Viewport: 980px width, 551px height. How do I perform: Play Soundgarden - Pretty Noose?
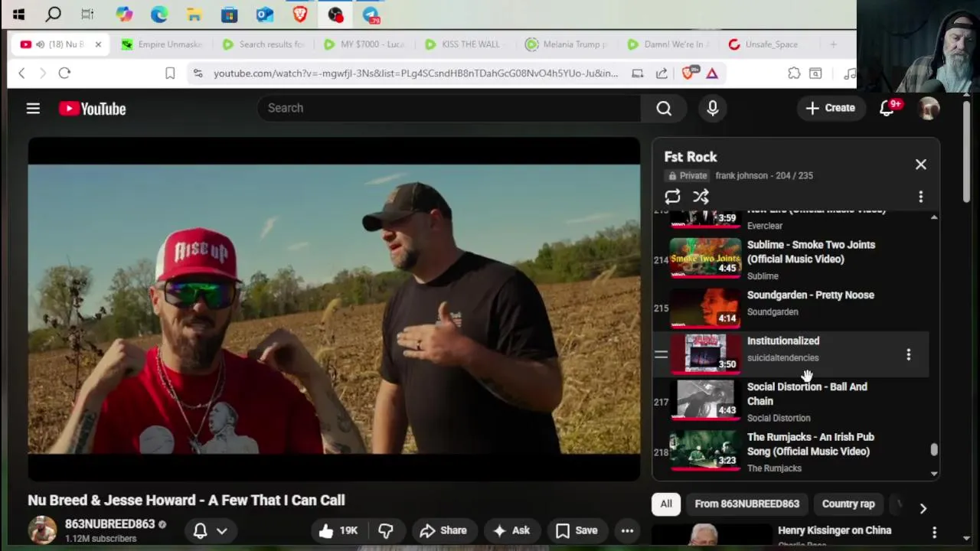(x=810, y=295)
